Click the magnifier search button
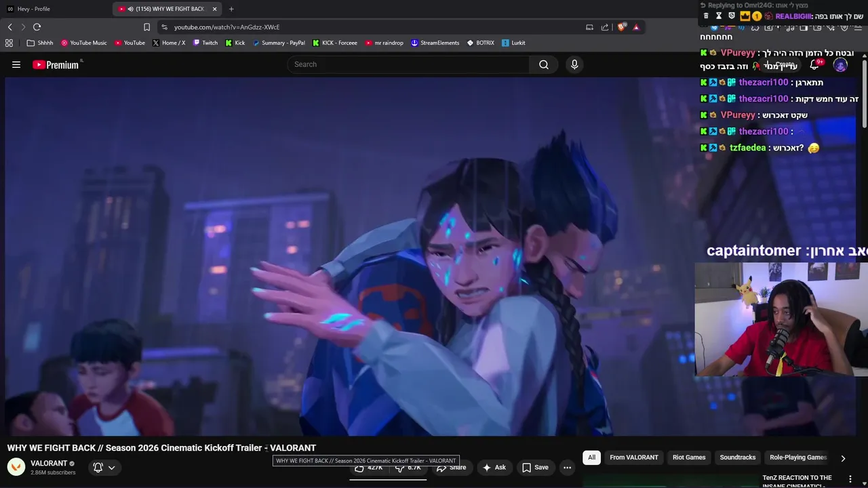 pos(544,64)
